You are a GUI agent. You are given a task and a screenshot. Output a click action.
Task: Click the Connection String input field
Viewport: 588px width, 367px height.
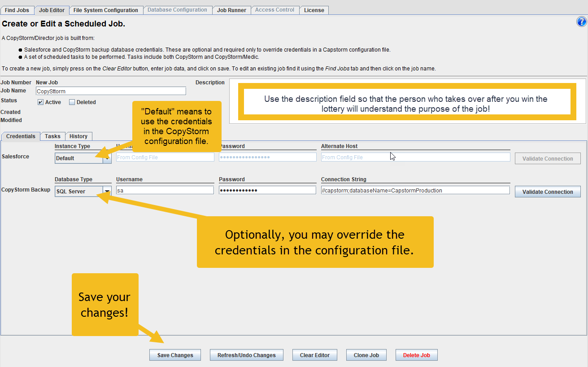point(416,190)
